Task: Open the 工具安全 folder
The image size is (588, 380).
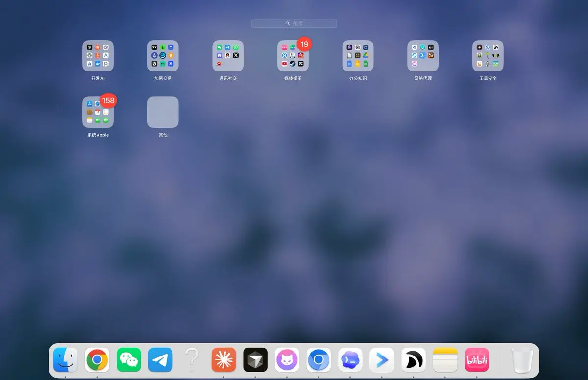Action: point(488,56)
